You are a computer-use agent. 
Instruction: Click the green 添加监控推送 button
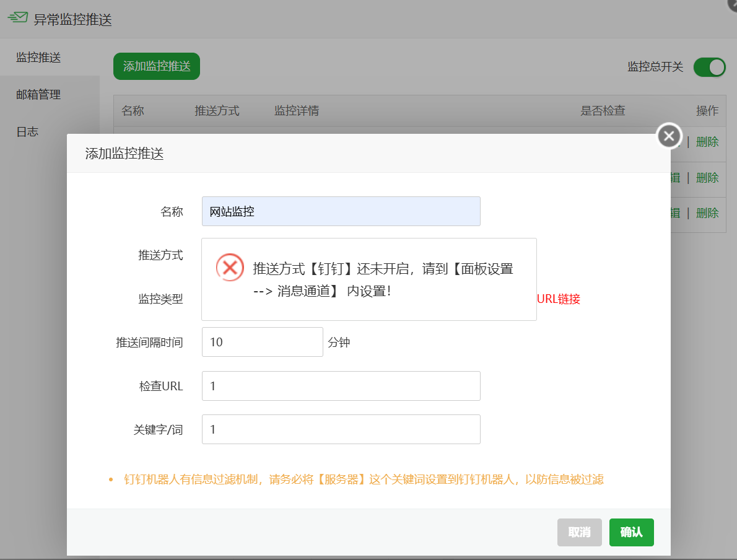point(156,66)
